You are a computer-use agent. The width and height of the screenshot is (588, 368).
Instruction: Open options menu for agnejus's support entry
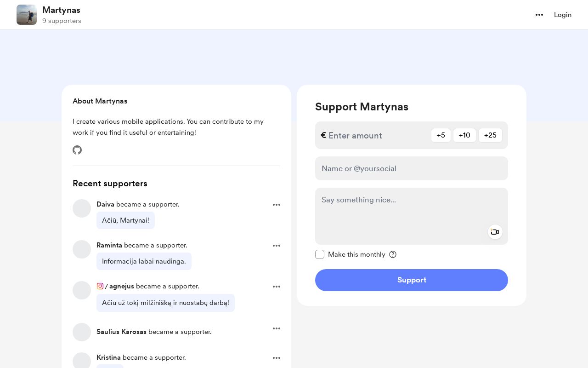(x=277, y=287)
